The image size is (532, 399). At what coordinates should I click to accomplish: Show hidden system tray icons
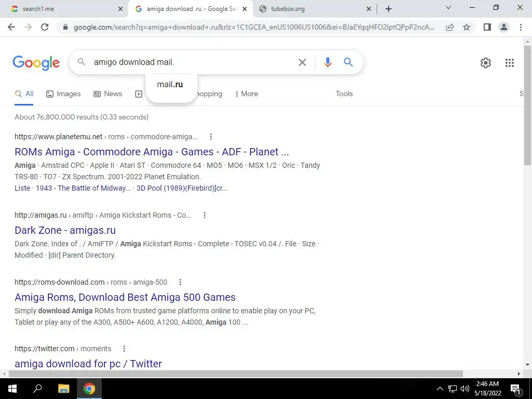click(x=440, y=389)
